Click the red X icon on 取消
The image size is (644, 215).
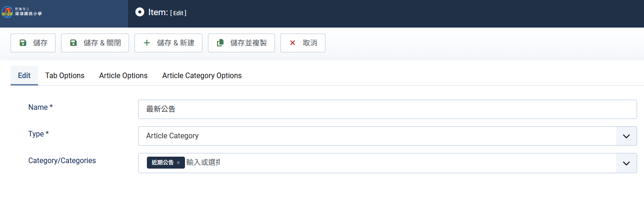292,43
